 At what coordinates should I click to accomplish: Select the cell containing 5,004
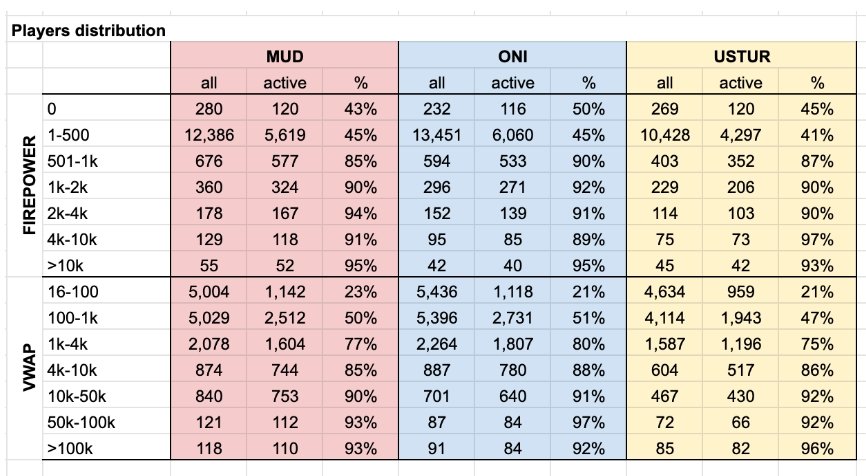pos(209,289)
